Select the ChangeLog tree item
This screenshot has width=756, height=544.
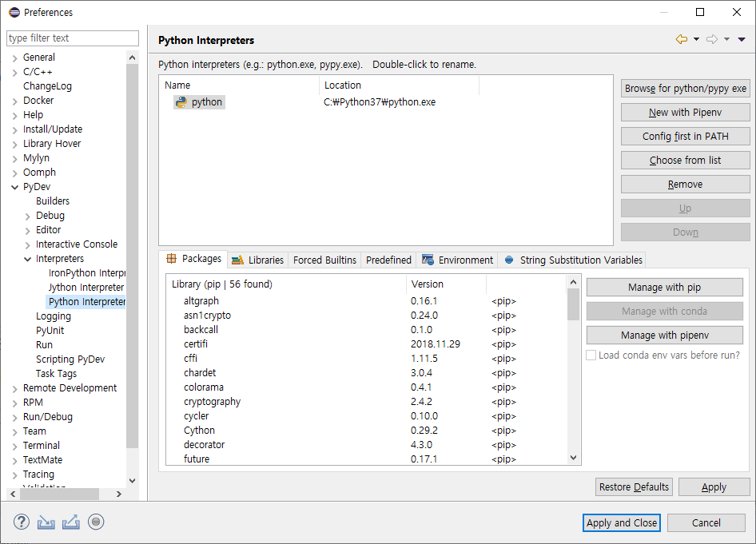click(x=47, y=86)
